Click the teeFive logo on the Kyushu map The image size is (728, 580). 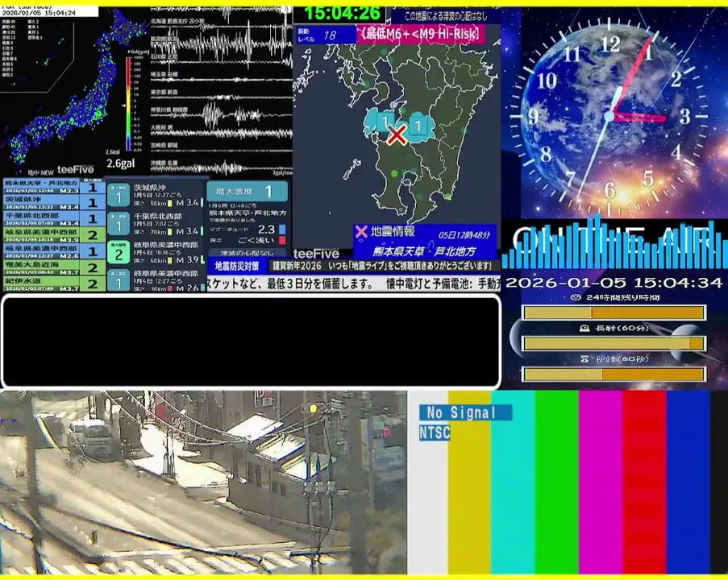pyautogui.click(x=316, y=254)
